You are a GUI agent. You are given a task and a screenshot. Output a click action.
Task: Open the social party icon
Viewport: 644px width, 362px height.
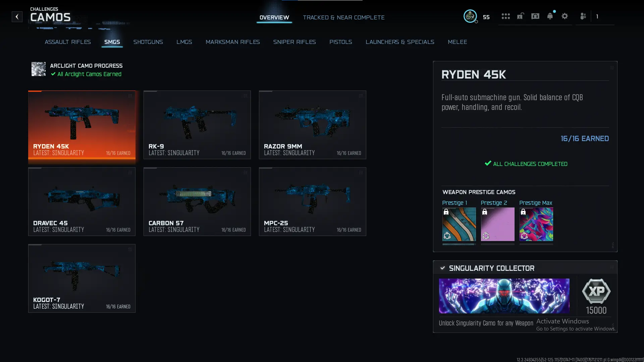click(x=583, y=16)
